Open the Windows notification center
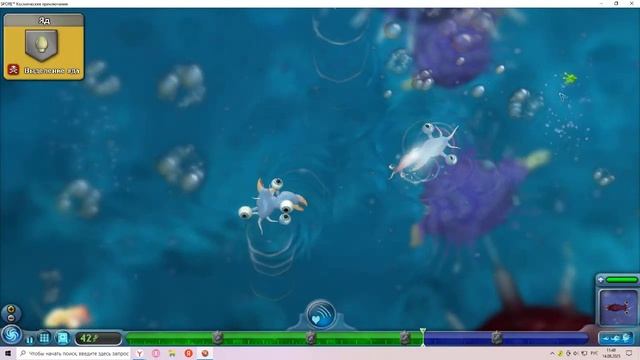The image size is (640, 360). pos(630,353)
